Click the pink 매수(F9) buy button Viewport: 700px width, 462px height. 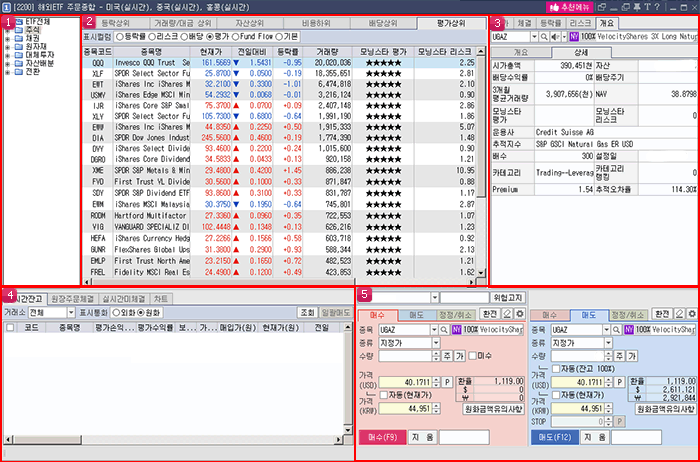[x=383, y=438]
